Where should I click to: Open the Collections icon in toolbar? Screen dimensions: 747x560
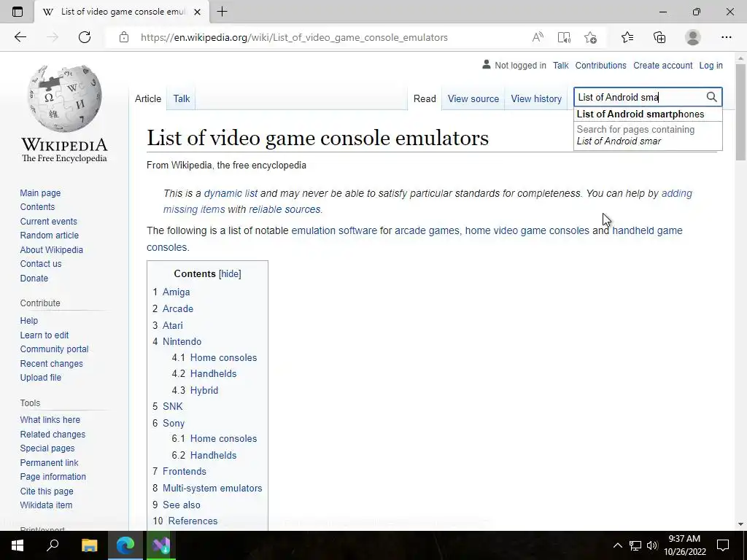(659, 37)
